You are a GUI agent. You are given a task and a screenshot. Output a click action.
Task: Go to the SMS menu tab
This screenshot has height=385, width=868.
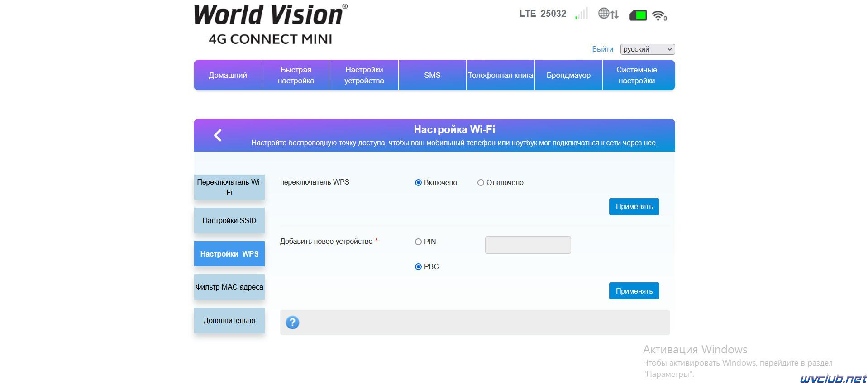(x=432, y=75)
